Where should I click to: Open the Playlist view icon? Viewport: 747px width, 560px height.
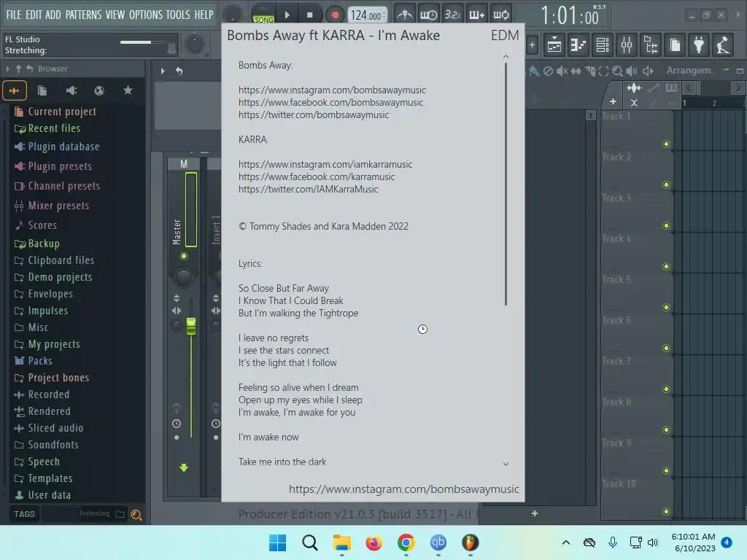point(554,45)
